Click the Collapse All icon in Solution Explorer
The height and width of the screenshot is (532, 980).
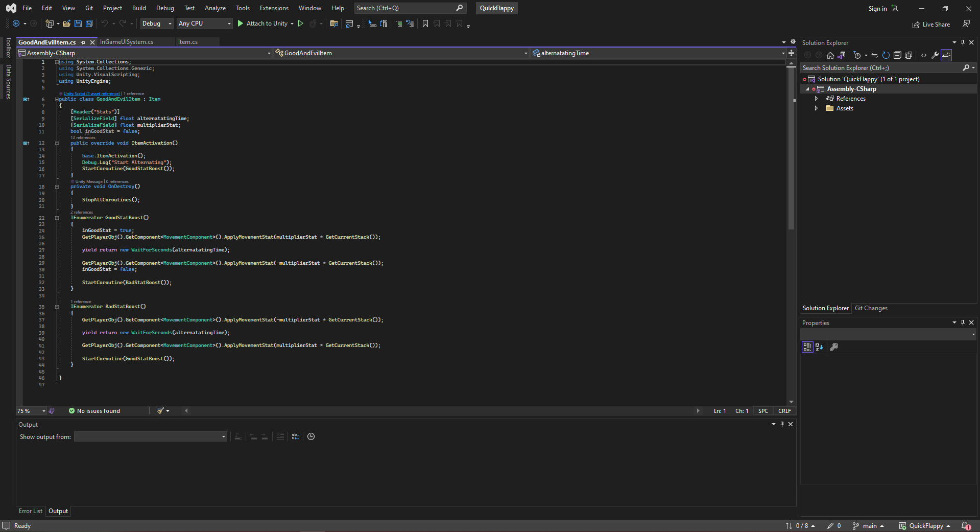(897, 55)
